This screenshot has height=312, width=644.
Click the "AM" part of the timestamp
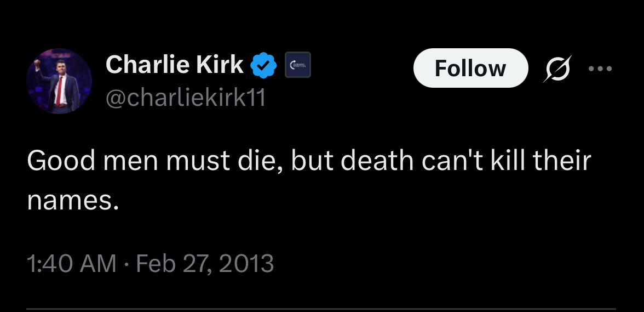pos(100,263)
